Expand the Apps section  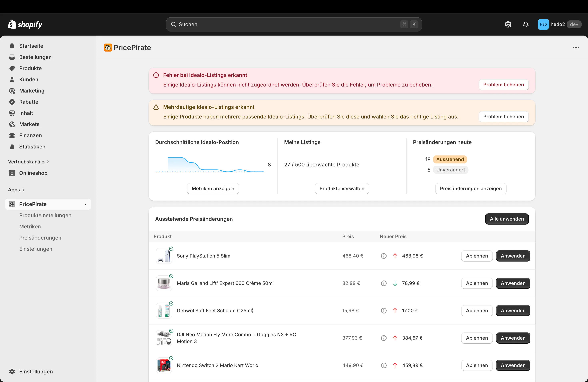pyautogui.click(x=16, y=190)
